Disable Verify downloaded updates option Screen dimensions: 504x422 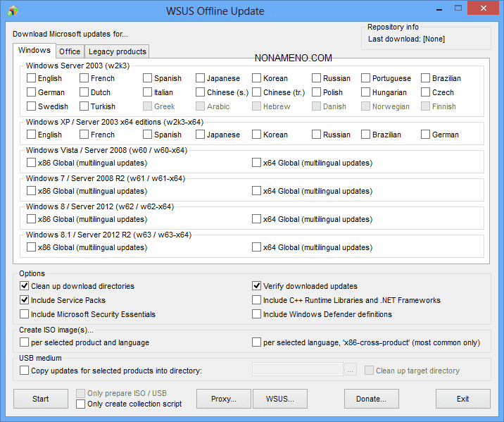pyautogui.click(x=257, y=286)
